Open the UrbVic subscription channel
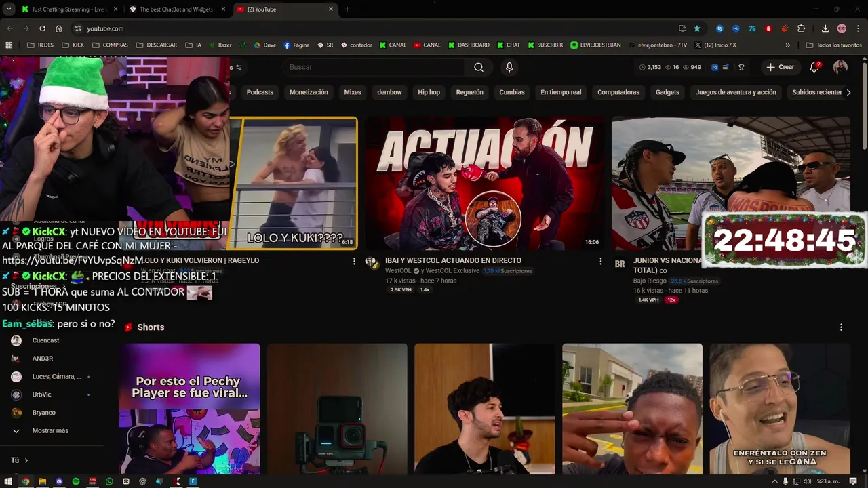Screen dimensions: 868x488 [x=42, y=394]
